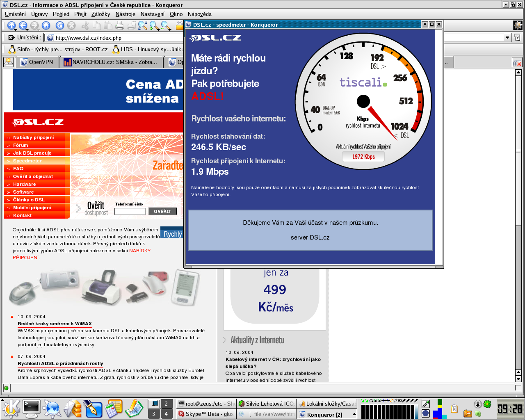Increase font size with zoom-in magnifier
Viewport: 525px width, 420px height.
coord(154,25)
